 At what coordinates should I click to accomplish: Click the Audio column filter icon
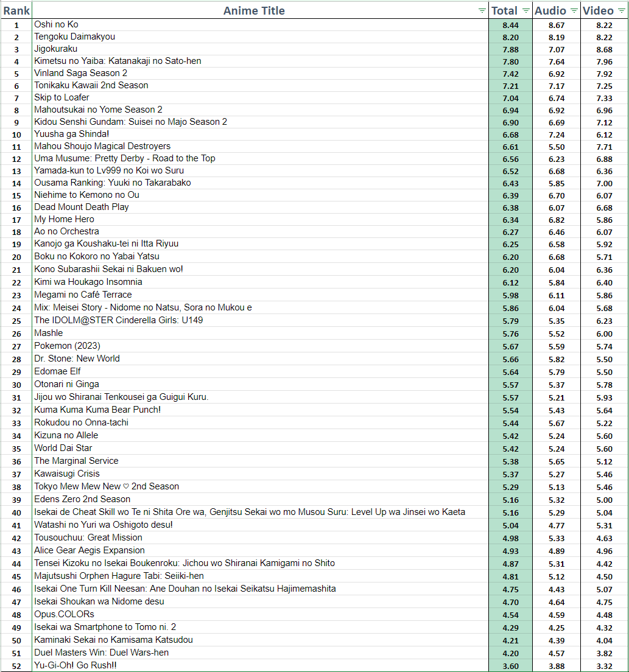pyautogui.click(x=574, y=11)
